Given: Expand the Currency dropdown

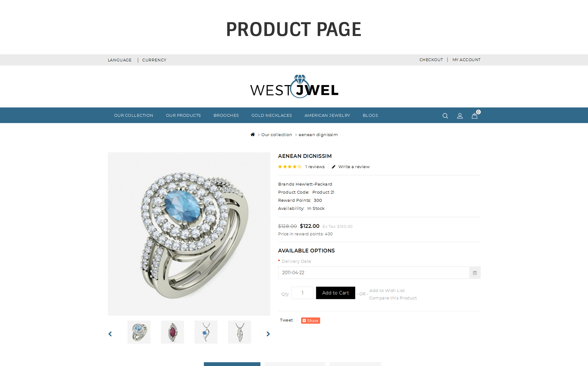Looking at the screenshot, I should [x=154, y=60].
